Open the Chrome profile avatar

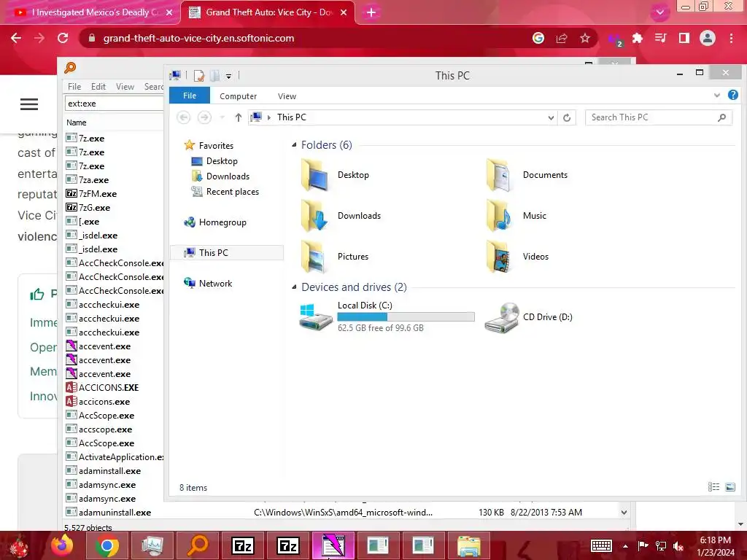pyautogui.click(x=708, y=38)
